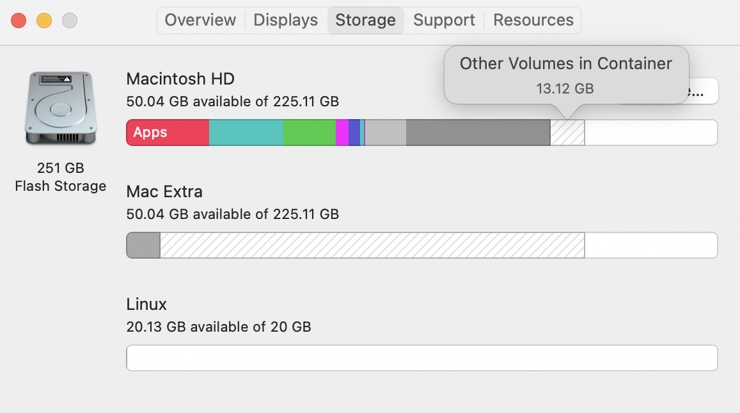Open the Resources tab
This screenshot has width=740, height=413.
coord(533,20)
